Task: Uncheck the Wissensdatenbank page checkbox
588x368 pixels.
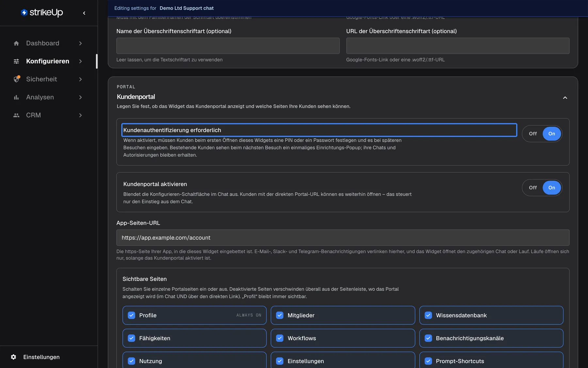Action: (x=428, y=315)
